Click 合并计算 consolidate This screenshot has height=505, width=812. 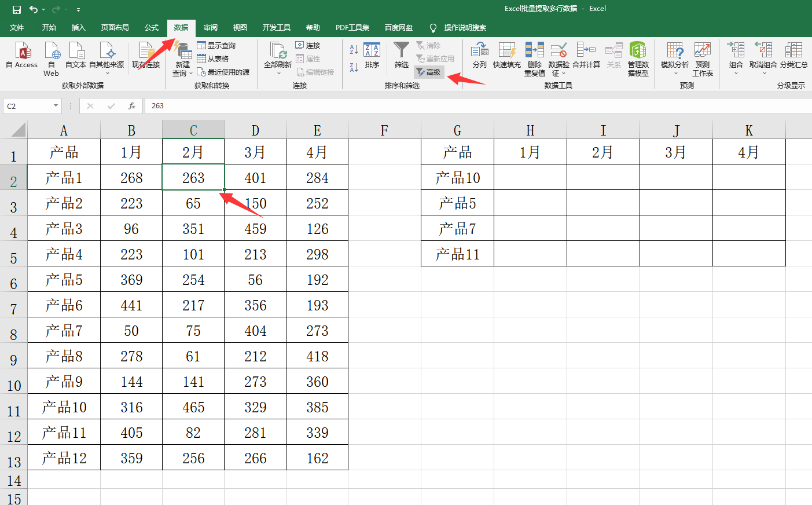586,55
